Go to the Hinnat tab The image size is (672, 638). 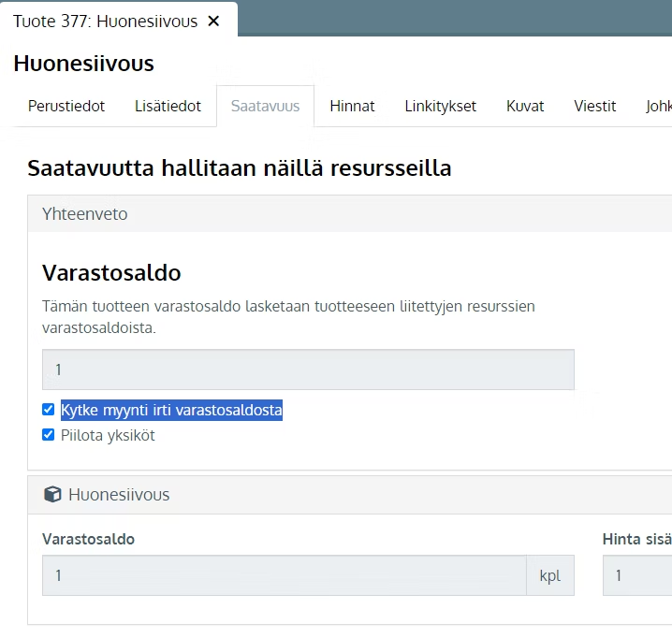(352, 106)
